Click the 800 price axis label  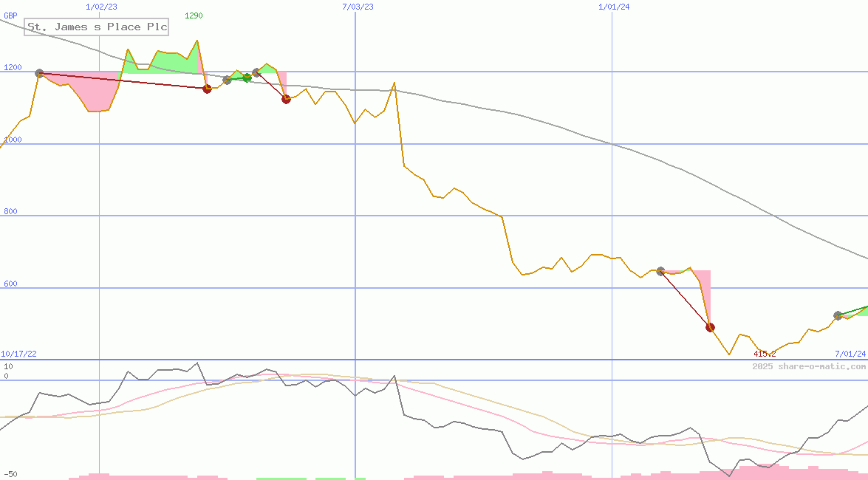pyautogui.click(x=11, y=212)
